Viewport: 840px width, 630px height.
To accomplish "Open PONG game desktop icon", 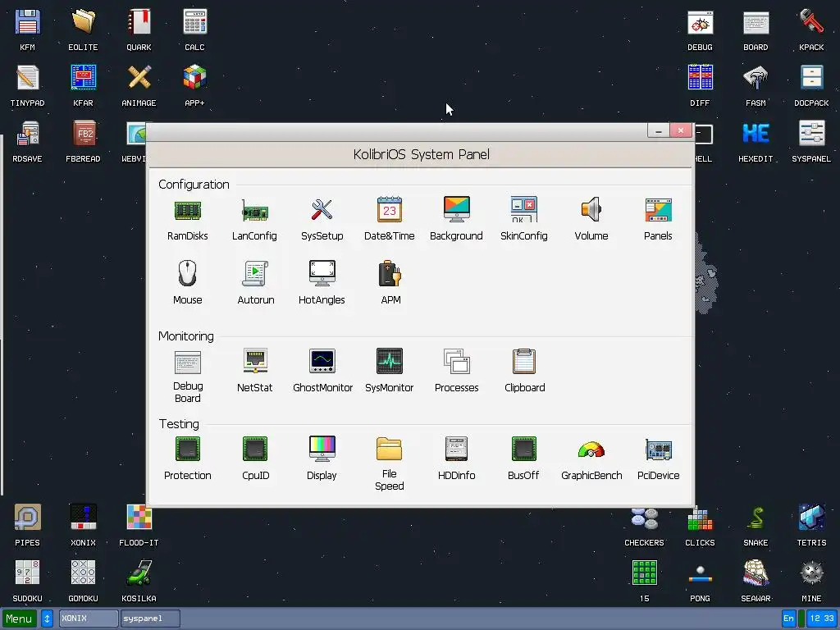I will point(701,574).
